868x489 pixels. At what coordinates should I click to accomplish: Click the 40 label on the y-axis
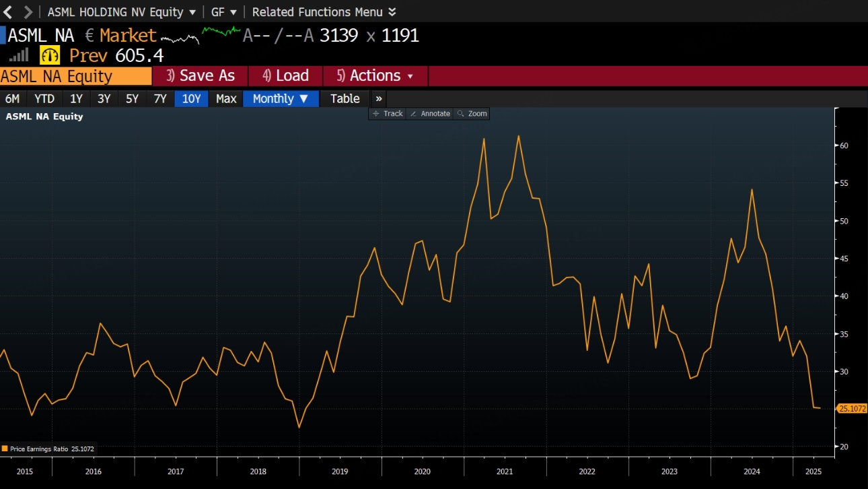click(x=844, y=296)
